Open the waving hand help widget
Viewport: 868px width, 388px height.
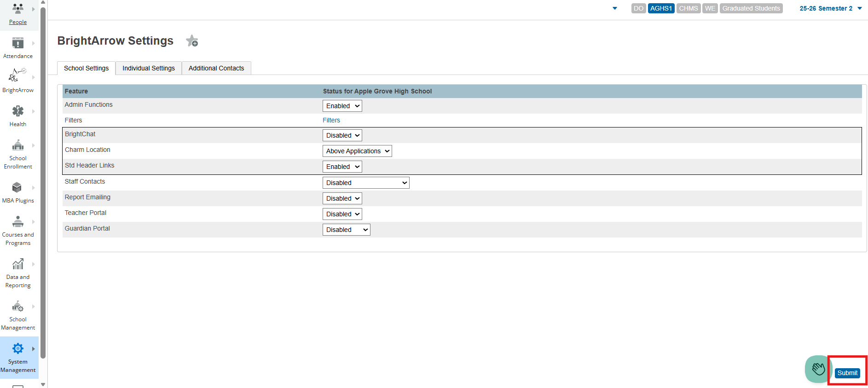[817, 369]
